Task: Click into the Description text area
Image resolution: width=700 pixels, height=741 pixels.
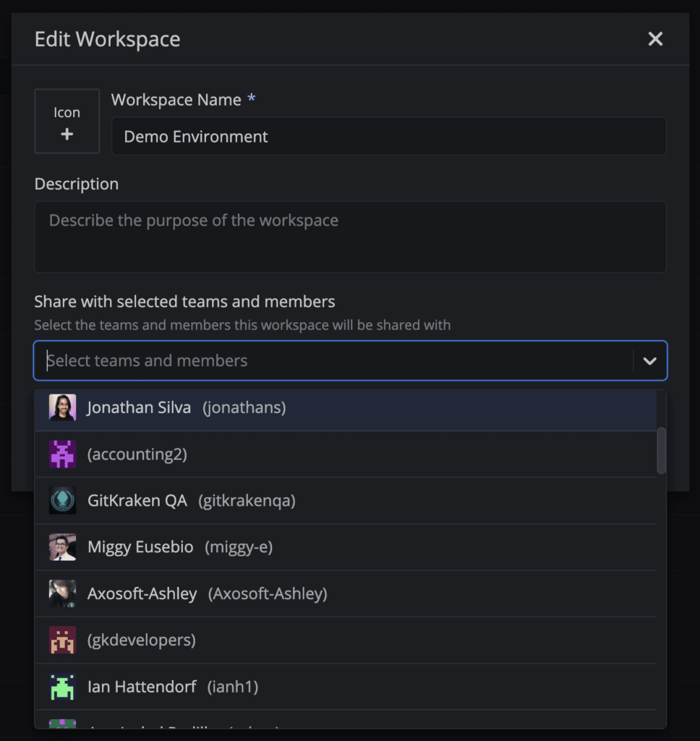Action: coord(350,237)
